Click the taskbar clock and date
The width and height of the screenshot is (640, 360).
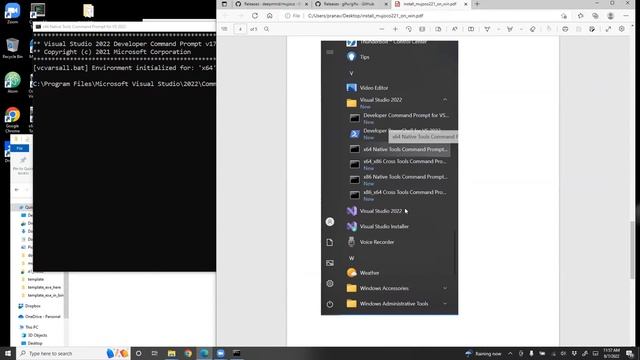[x=611, y=353]
